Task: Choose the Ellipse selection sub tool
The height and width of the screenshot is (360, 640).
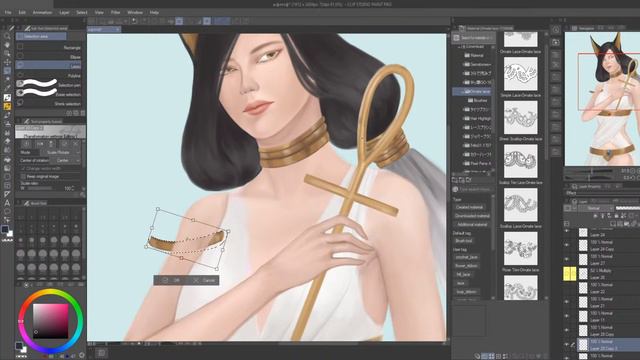Action: click(x=49, y=57)
